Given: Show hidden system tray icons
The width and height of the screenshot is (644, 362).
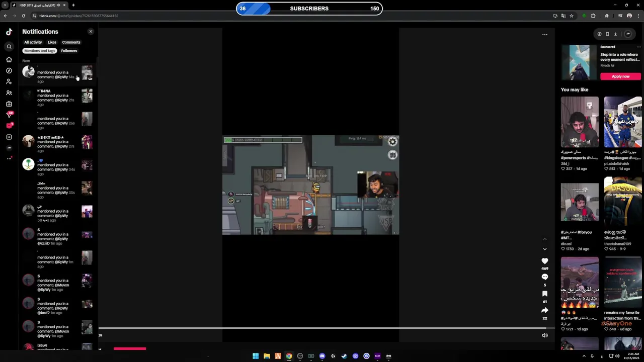Looking at the screenshot, I should pyautogui.click(x=584, y=356).
